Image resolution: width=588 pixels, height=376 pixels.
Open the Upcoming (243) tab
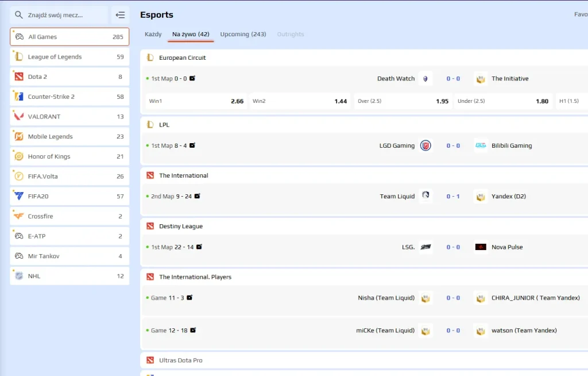[243, 34]
